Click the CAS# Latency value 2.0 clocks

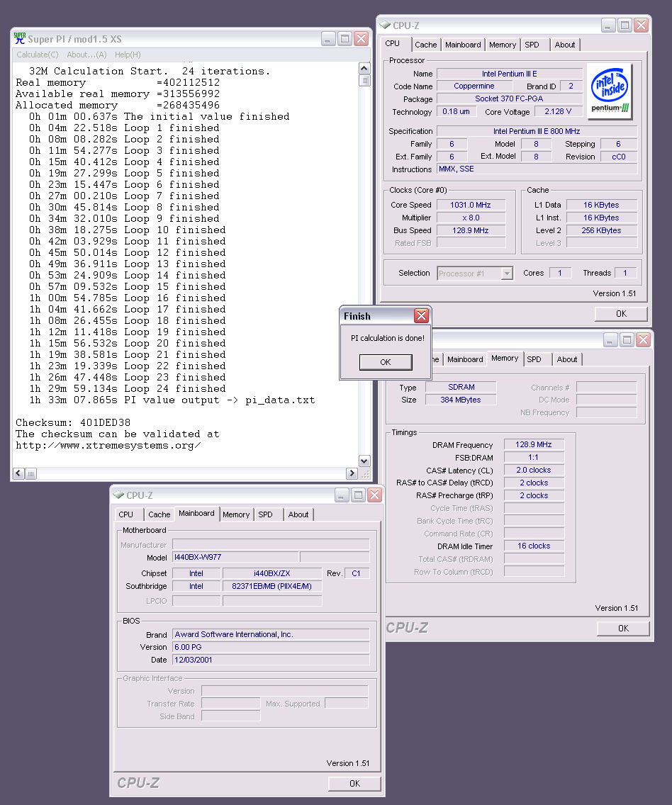[x=533, y=471]
